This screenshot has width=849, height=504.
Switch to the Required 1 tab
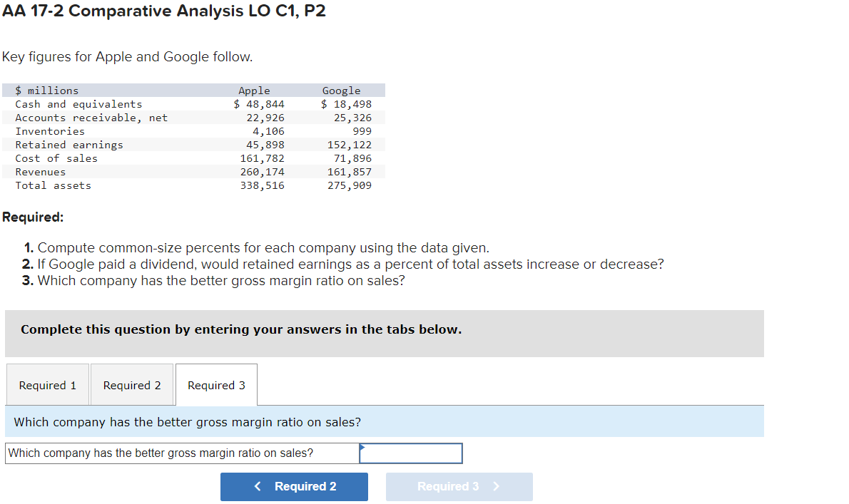point(47,384)
